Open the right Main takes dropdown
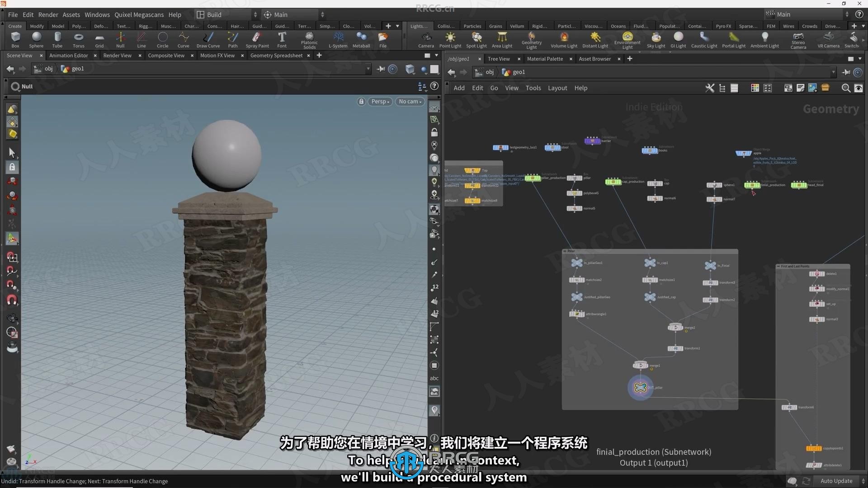The width and height of the screenshot is (868, 488). (x=807, y=14)
